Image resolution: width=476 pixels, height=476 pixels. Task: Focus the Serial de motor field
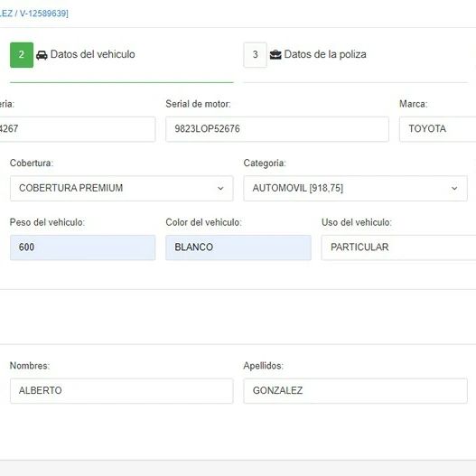pyautogui.click(x=277, y=129)
